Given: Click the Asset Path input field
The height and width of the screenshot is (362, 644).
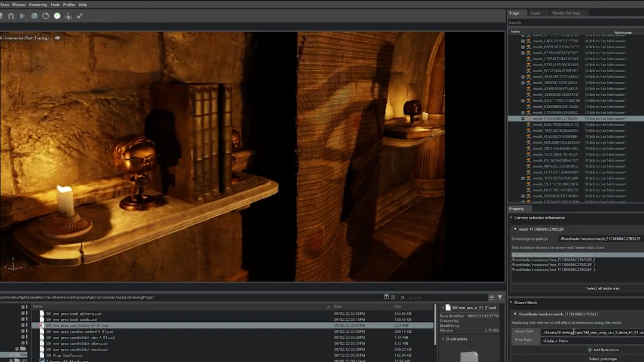Looking at the screenshot, I should pos(592,332).
